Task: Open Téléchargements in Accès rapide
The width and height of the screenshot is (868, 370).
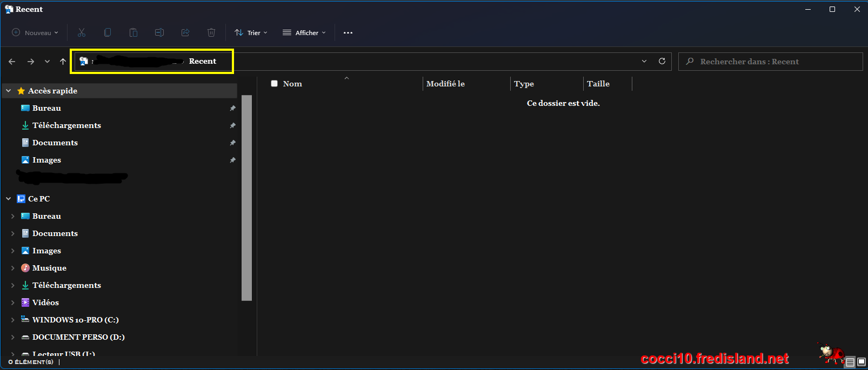Action: click(66, 125)
